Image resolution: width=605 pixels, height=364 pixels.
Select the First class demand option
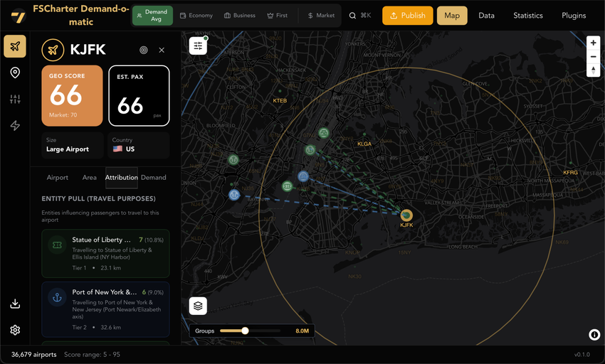(x=277, y=16)
